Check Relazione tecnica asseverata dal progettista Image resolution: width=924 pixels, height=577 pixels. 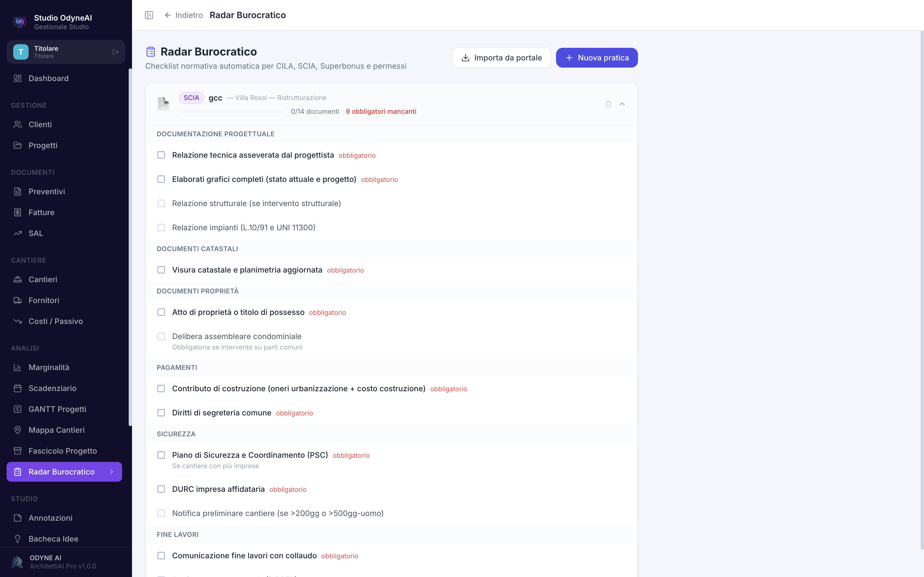(161, 155)
